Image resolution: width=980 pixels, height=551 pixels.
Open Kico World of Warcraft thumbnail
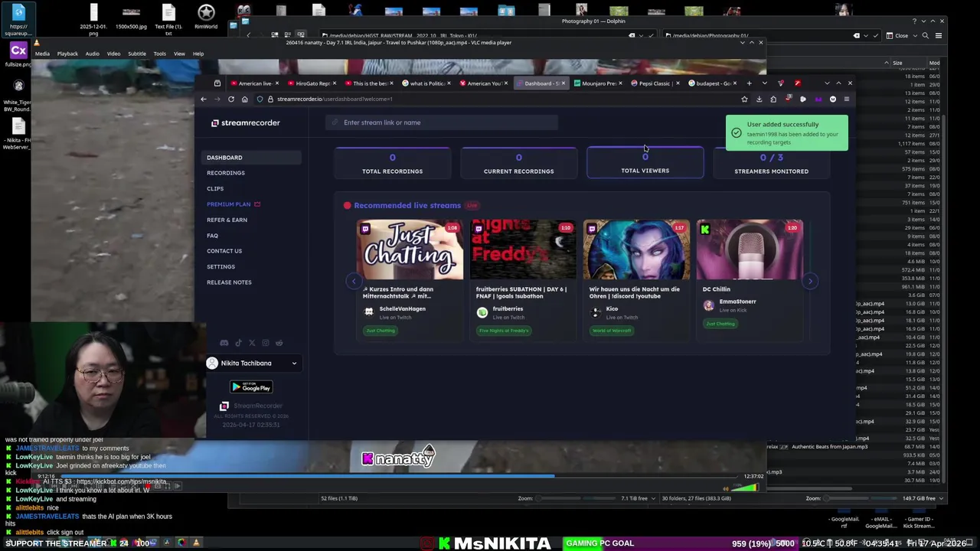click(636, 250)
